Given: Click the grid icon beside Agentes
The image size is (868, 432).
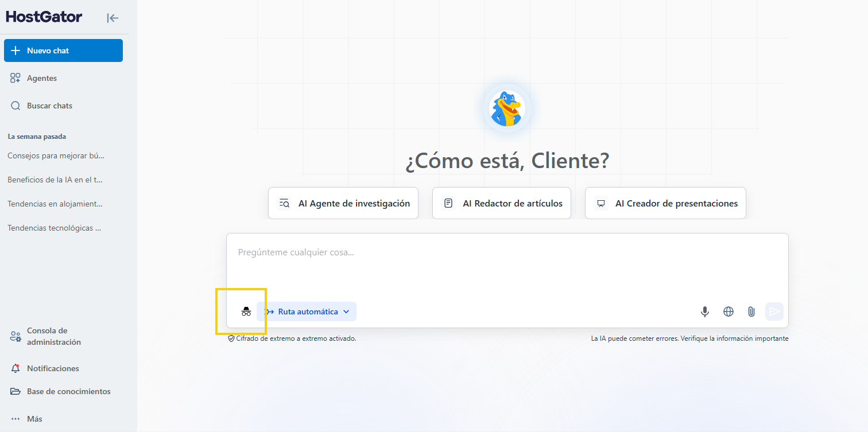Looking at the screenshot, I should (x=15, y=78).
